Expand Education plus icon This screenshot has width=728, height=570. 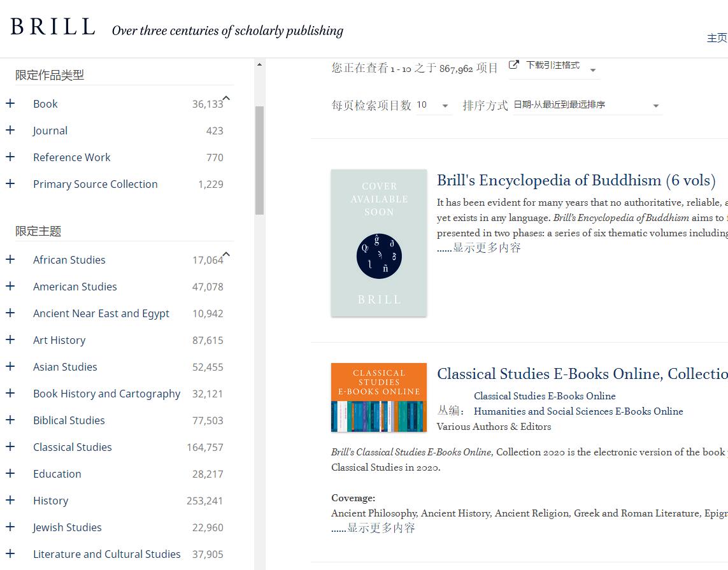click(10, 473)
